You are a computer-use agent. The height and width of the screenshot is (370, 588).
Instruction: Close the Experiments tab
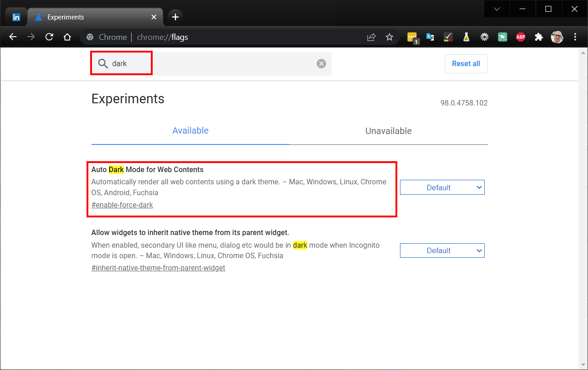point(154,17)
